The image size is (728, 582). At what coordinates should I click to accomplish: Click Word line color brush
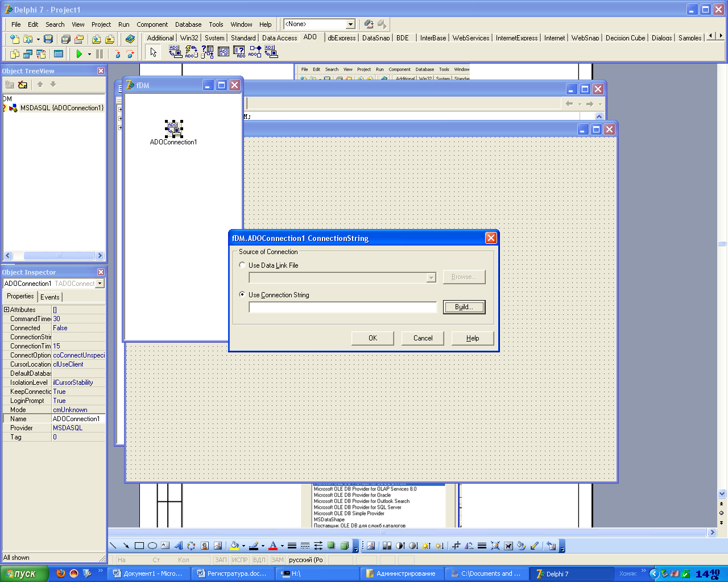tap(254, 546)
